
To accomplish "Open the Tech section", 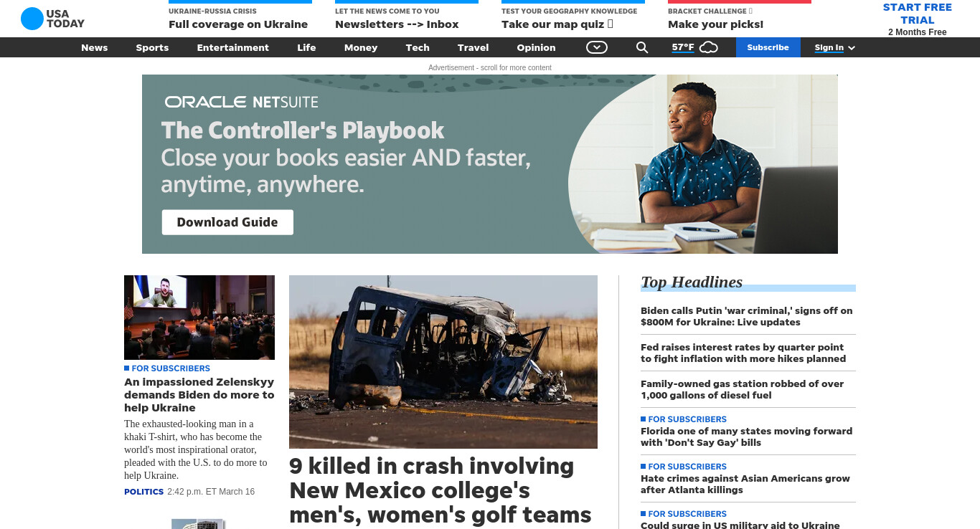I will pos(418,47).
